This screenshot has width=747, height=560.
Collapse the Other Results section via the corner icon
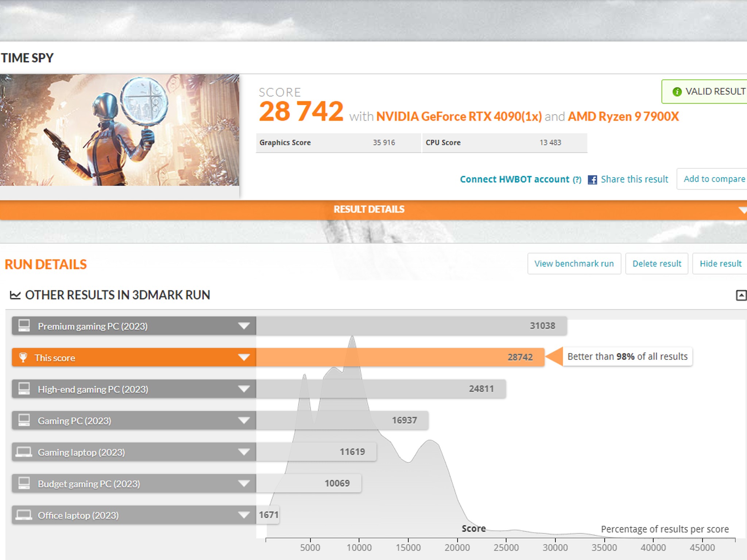(x=741, y=295)
